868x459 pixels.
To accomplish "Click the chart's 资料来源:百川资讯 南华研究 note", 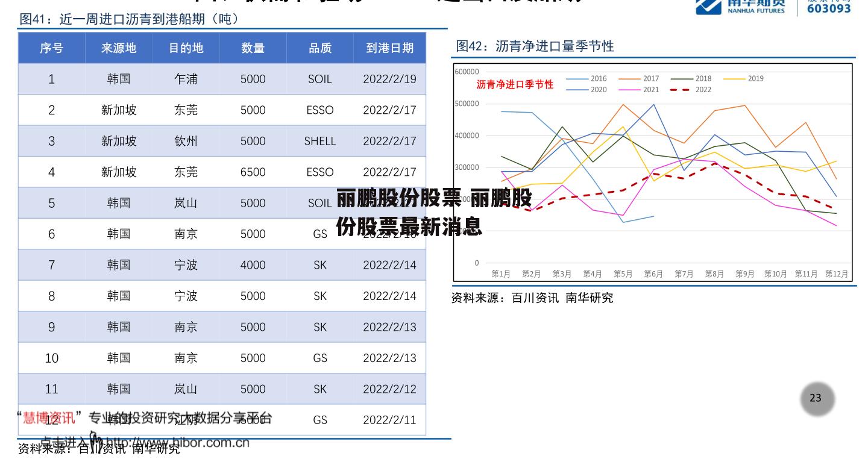I will coord(532,298).
